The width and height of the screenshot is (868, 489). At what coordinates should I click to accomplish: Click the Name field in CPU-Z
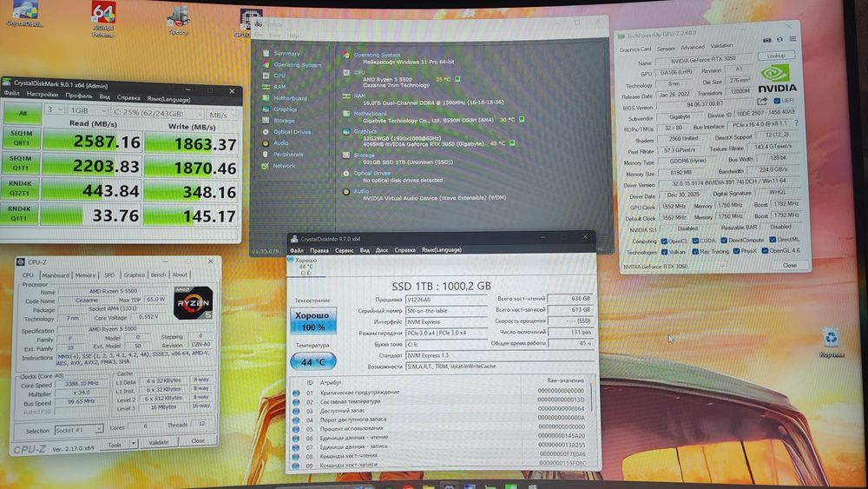pos(113,291)
